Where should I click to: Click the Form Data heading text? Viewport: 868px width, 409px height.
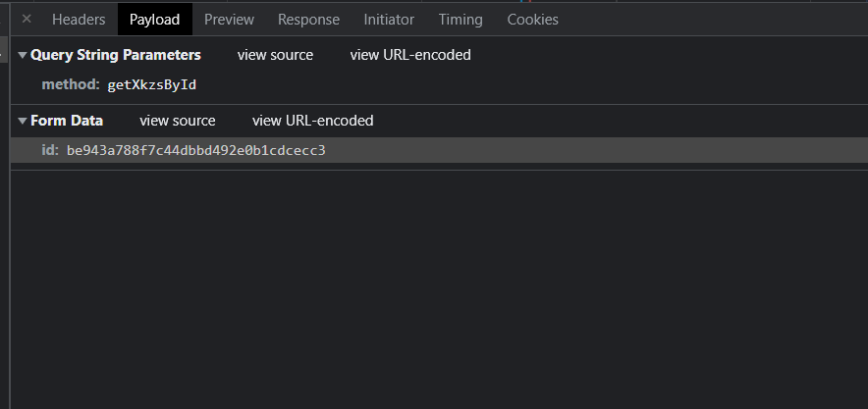coord(67,121)
